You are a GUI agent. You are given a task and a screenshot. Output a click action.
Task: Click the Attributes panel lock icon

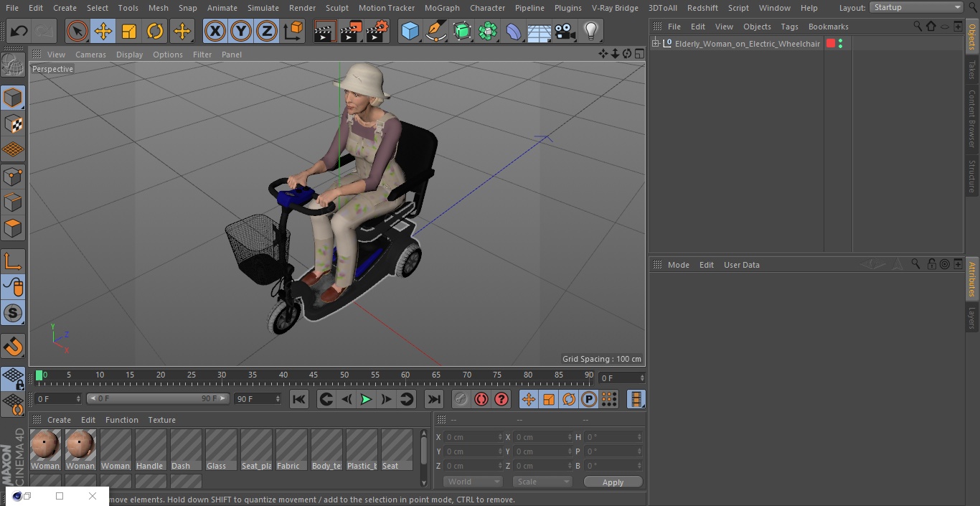click(x=931, y=265)
